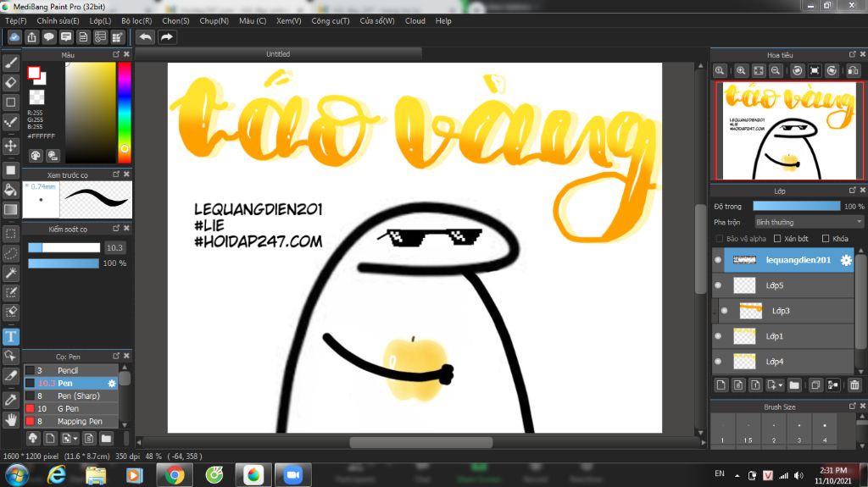
Task: Expand the add brush dropdown arrow
Action: [75, 439]
